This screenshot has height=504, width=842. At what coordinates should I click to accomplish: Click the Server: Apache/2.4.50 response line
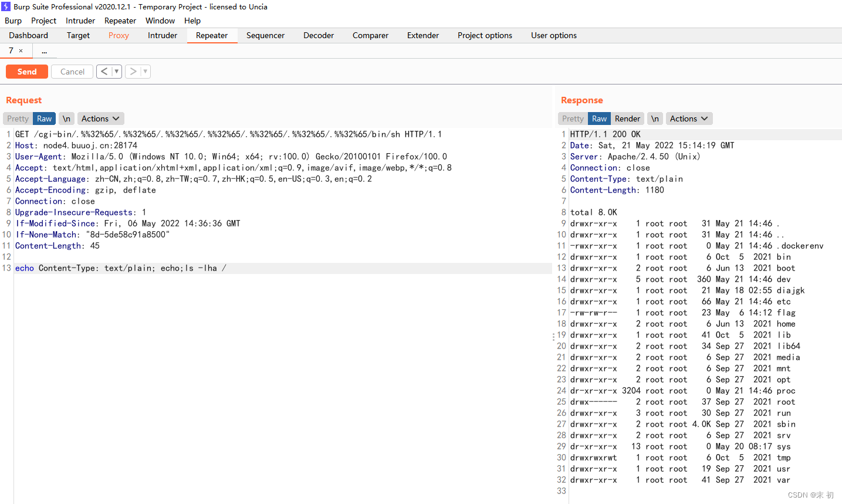[635, 157]
